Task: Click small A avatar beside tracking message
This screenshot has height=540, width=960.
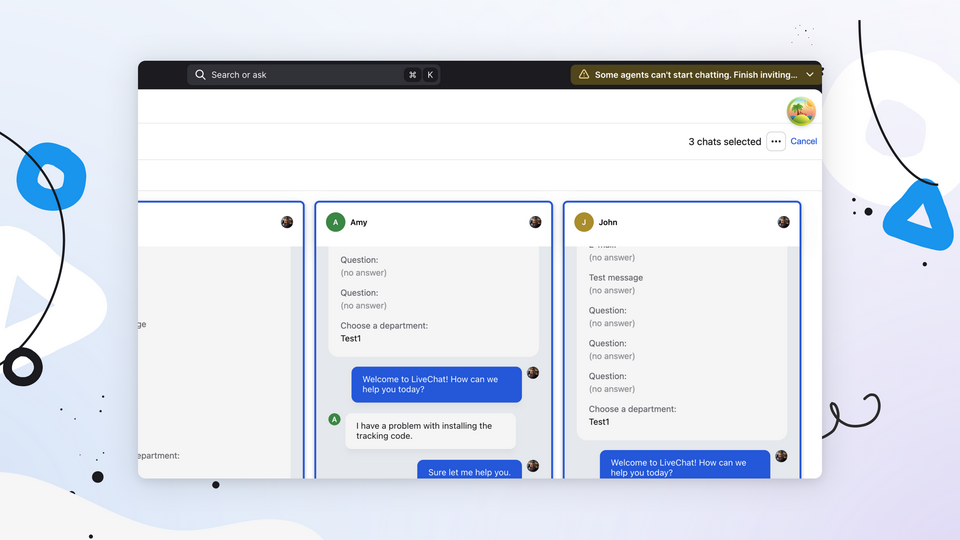Action: [334, 419]
